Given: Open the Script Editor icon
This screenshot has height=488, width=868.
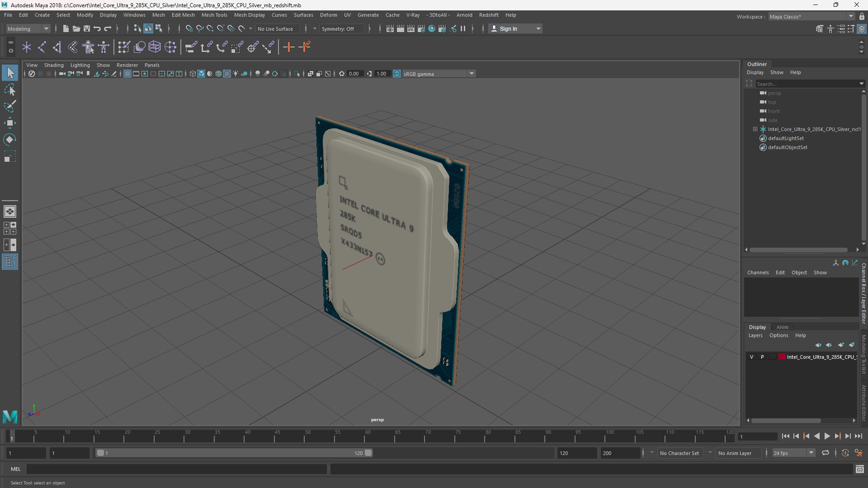Looking at the screenshot, I should 860,469.
